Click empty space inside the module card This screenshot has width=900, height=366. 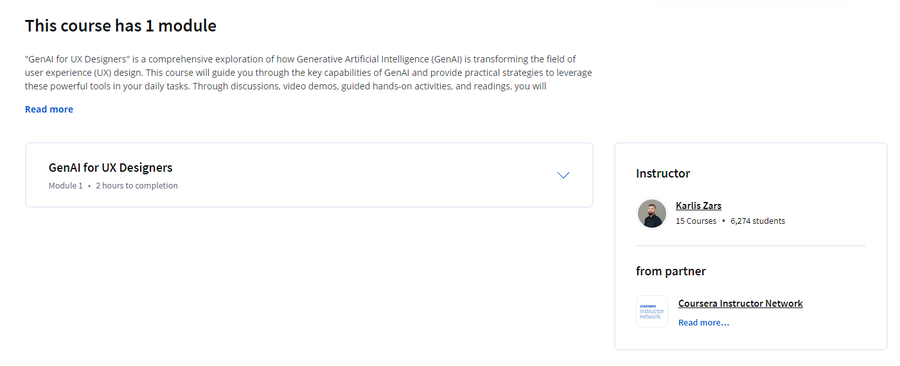[367, 175]
